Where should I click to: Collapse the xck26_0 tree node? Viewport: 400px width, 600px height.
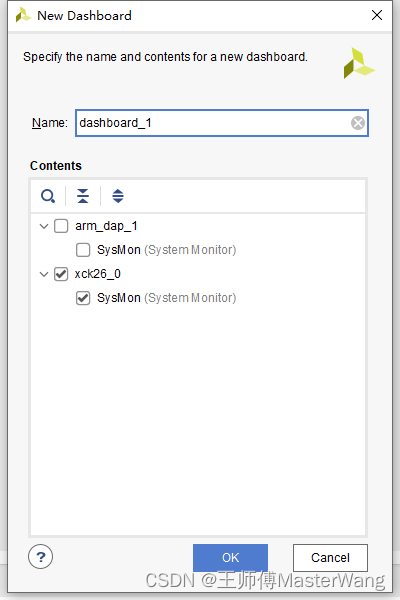[x=44, y=274]
